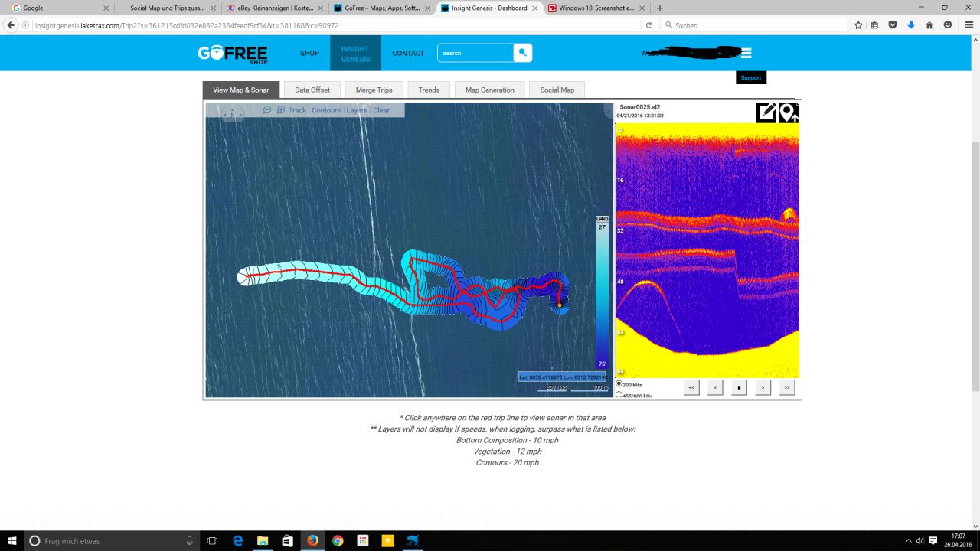Click the header search input field
The width and height of the screenshot is (980, 551).
(475, 53)
